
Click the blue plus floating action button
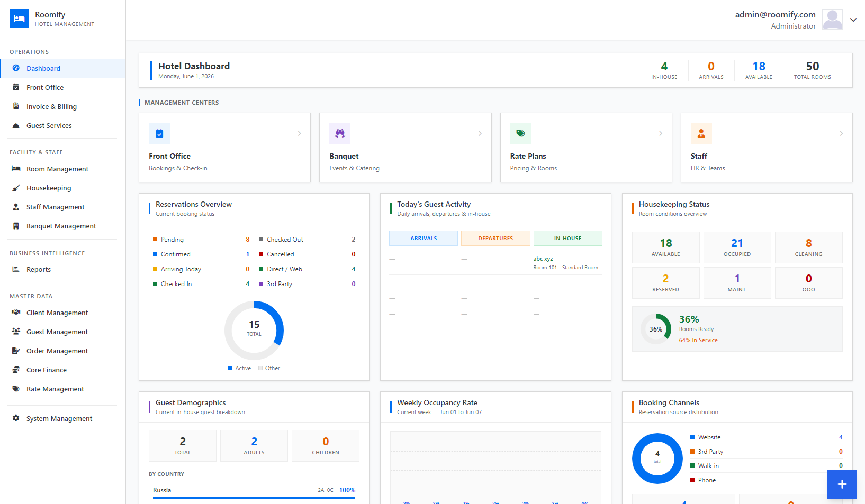(x=842, y=484)
